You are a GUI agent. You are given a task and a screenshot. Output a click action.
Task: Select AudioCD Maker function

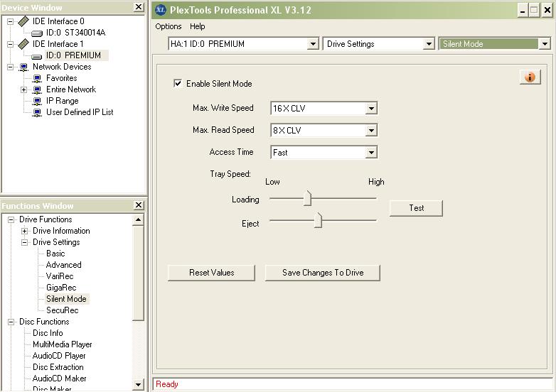point(60,379)
